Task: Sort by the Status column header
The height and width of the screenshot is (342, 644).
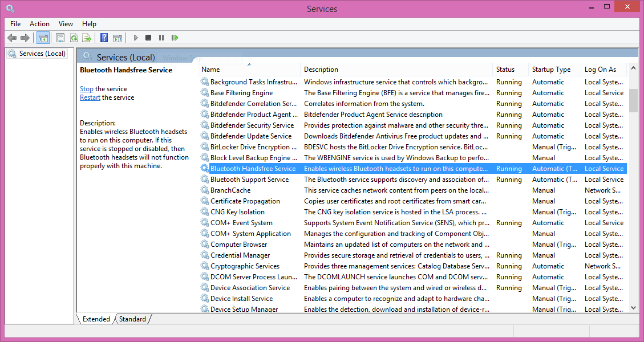Action: point(511,70)
